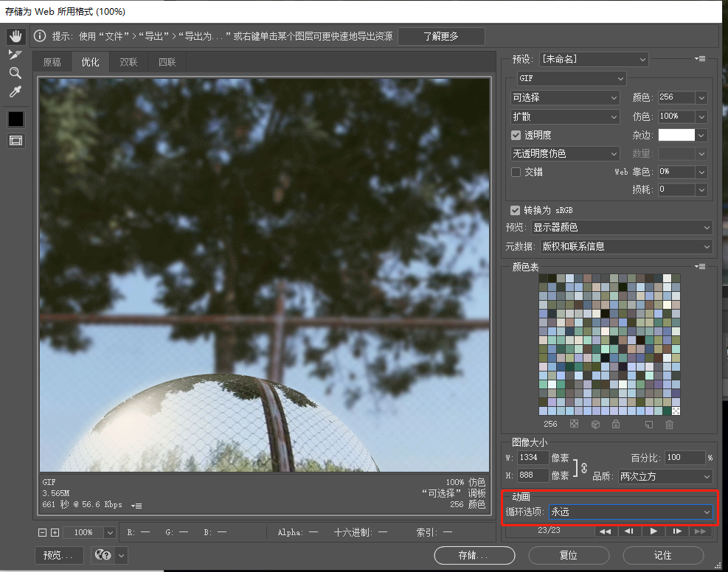Click the width field showing 1334
The width and height of the screenshot is (728, 572).
533,458
